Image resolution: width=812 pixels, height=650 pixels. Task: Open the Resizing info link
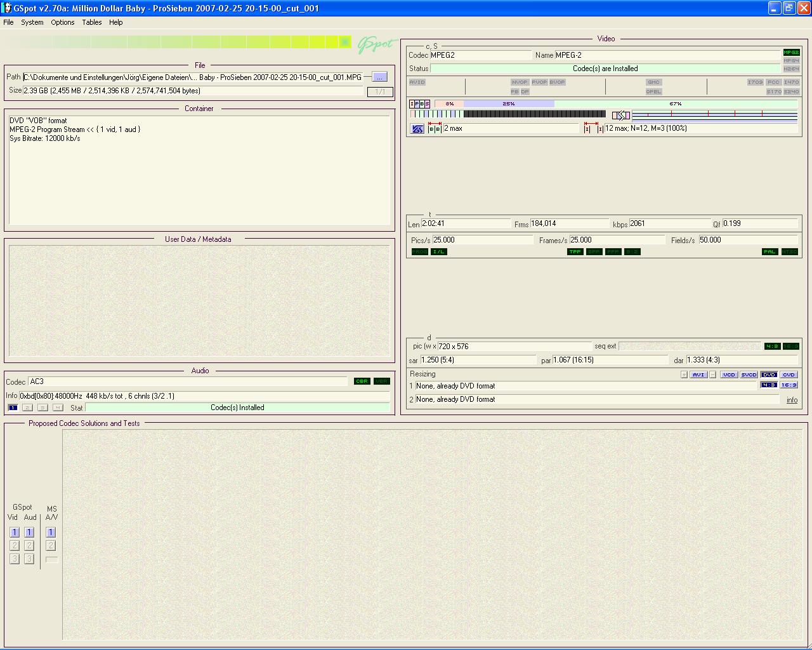pyautogui.click(x=792, y=400)
